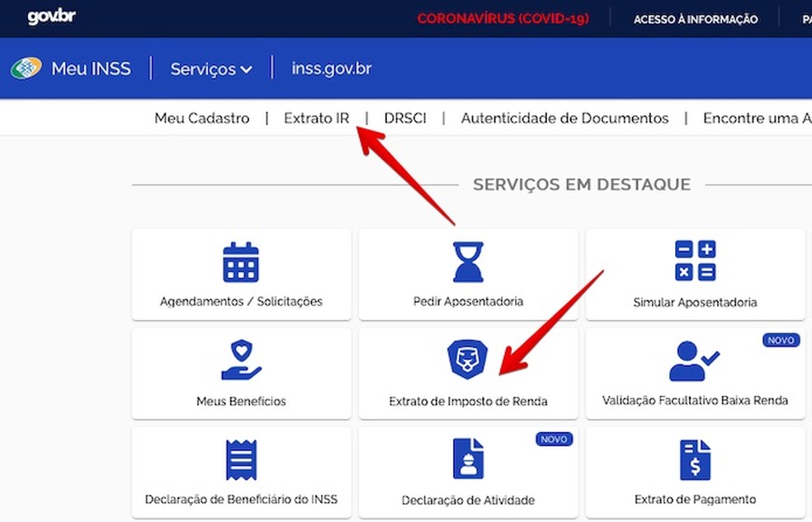Open Extrato IR in the top menu
This screenshot has height=522, width=812.
pyautogui.click(x=316, y=119)
